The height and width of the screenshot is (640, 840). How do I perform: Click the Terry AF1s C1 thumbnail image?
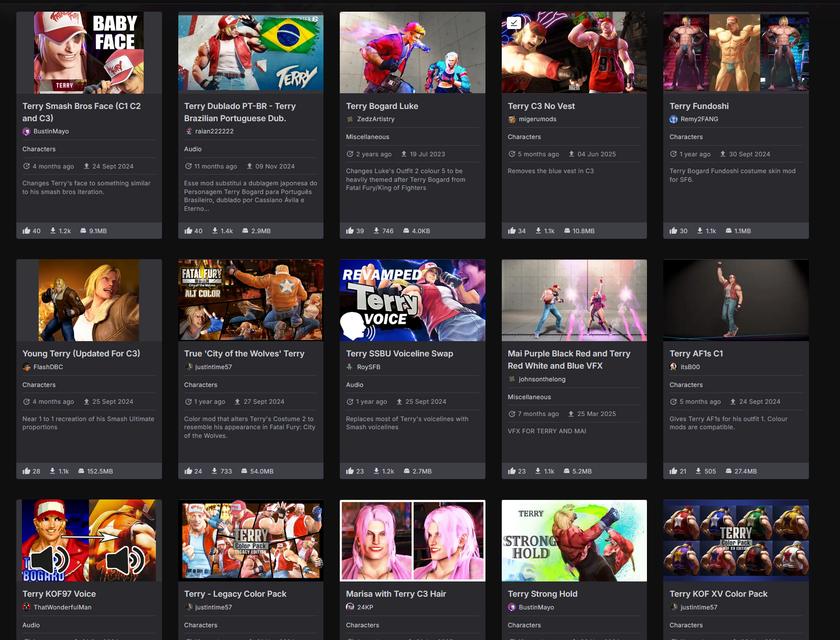(x=736, y=300)
